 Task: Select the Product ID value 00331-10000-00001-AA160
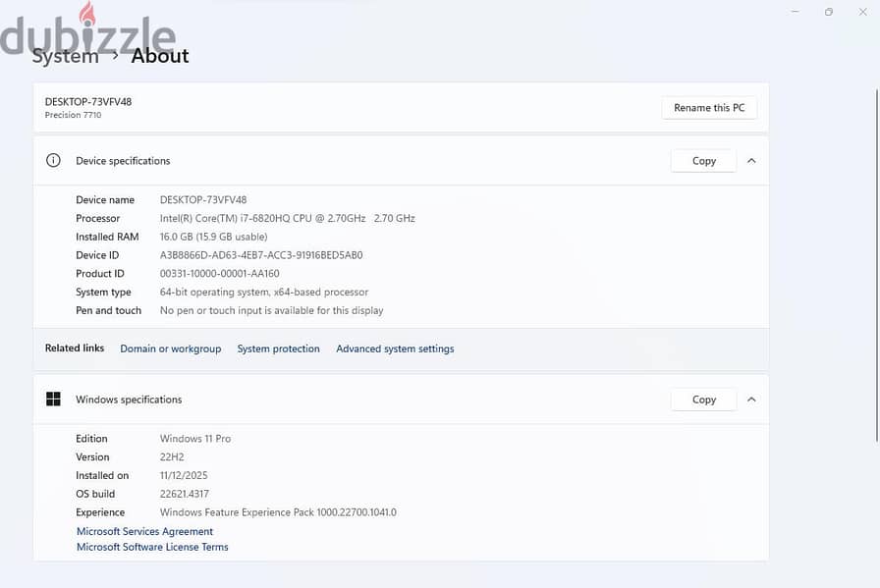point(219,274)
